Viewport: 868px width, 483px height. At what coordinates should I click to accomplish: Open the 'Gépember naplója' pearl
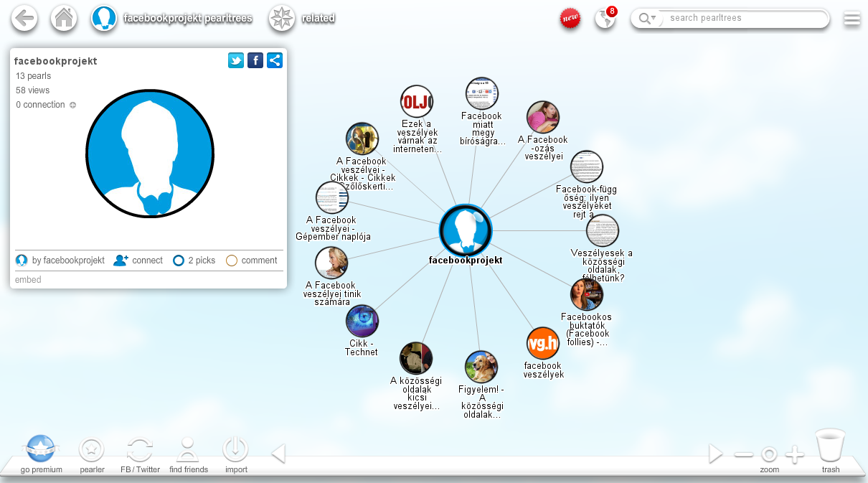point(332,198)
